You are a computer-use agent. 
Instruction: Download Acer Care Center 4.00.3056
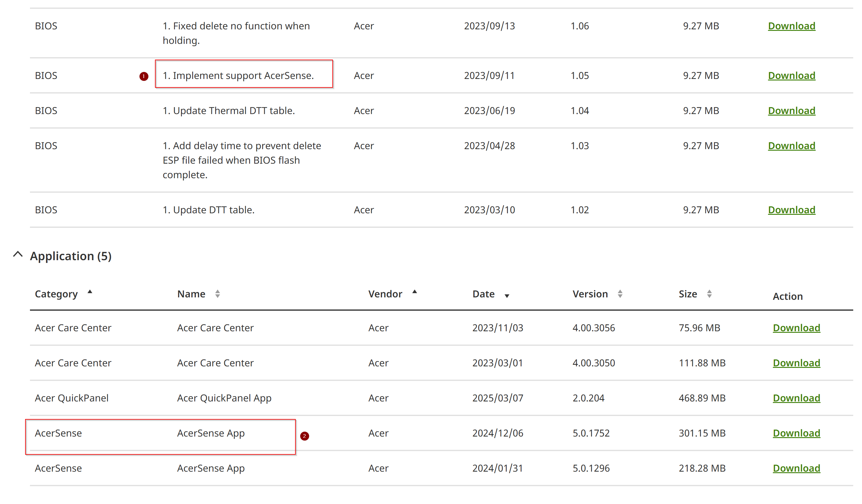796,328
